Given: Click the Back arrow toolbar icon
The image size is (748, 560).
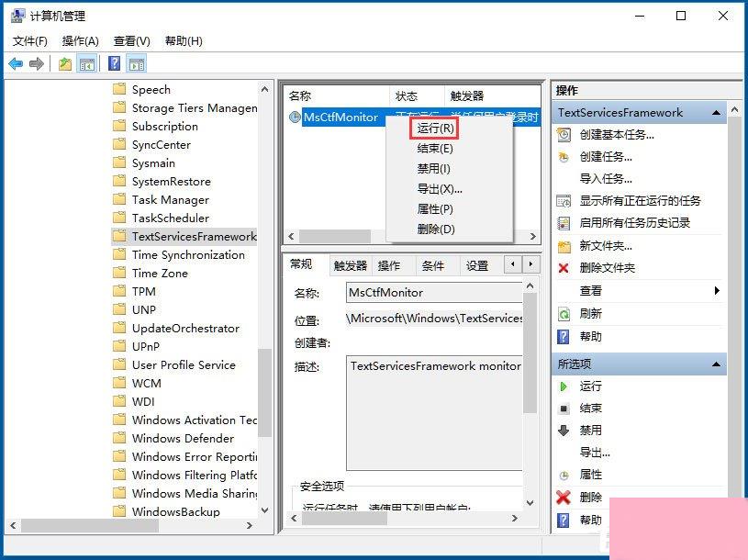Looking at the screenshot, I should 16,63.
